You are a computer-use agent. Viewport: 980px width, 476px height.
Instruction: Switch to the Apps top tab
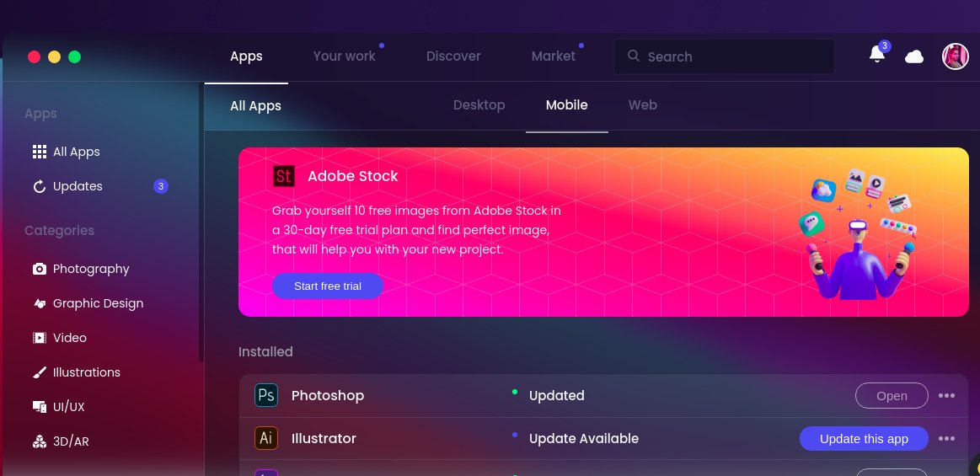[246, 56]
